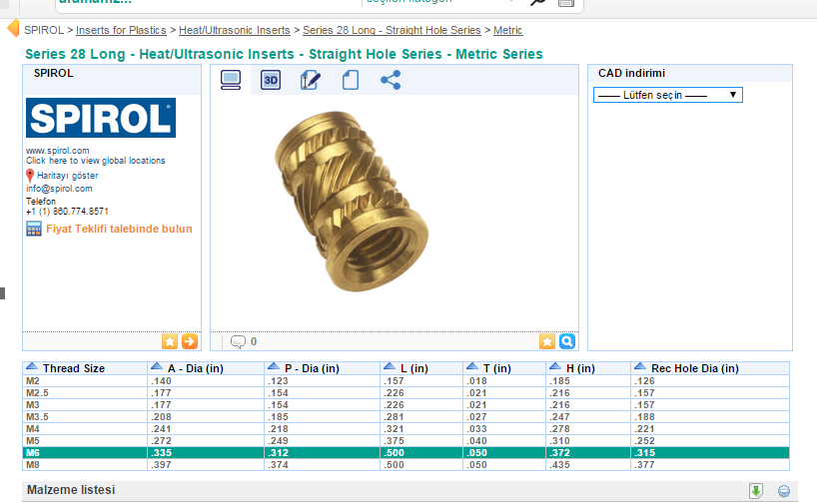The width and height of the screenshot is (817, 504).
Task: Sort table by Thread Size column
Action: [x=73, y=368]
